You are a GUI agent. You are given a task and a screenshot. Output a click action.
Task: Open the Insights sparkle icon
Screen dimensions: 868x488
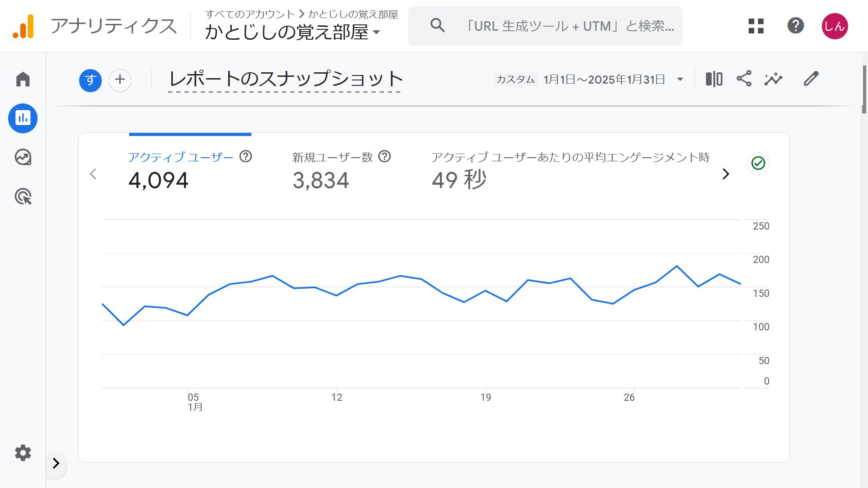pos(774,79)
